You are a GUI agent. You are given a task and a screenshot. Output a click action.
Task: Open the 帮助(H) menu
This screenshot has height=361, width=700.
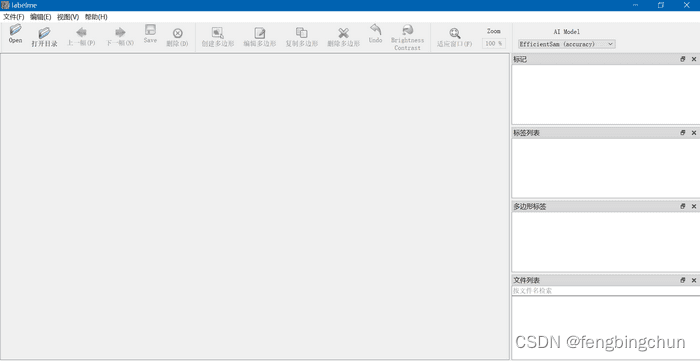tap(96, 17)
